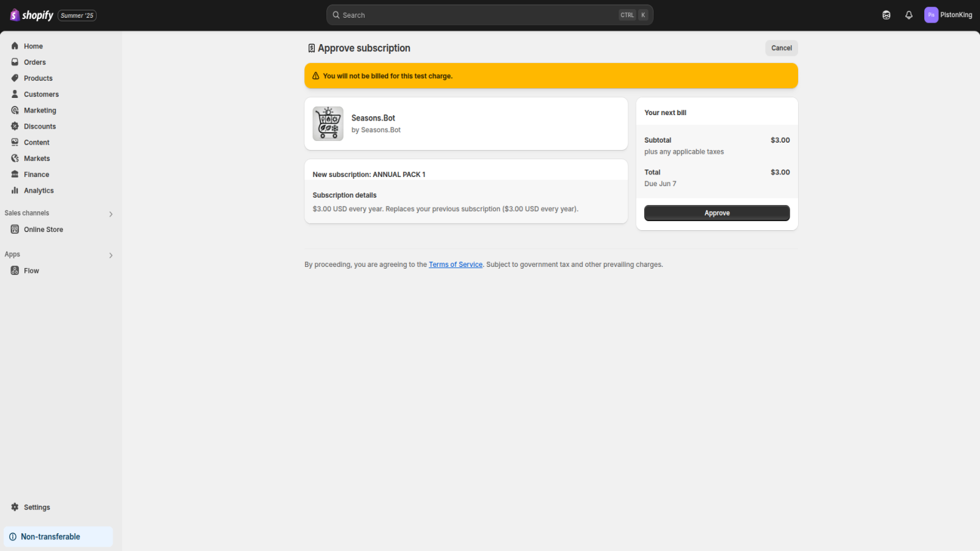Screen dimensions: 980x551
Task: Open the PistonKing account menu
Action: [x=948, y=15]
